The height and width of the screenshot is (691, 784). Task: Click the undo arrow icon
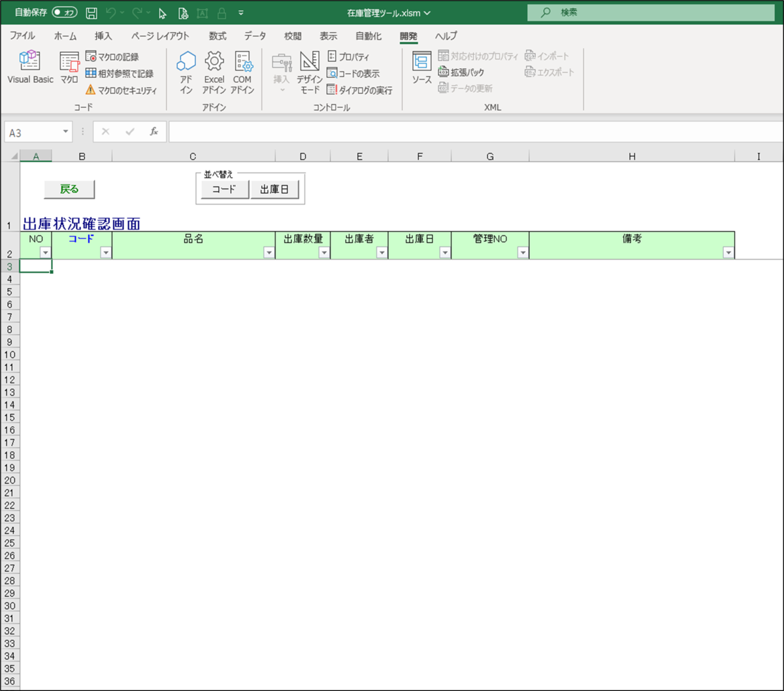point(111,13)
